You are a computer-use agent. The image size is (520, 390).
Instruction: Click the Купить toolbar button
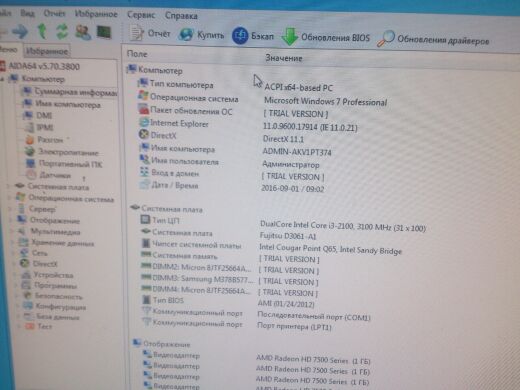201,34
